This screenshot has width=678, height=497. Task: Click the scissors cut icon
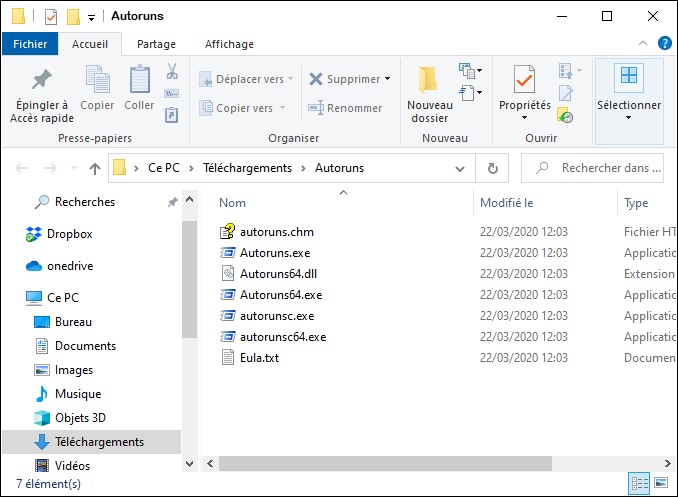(172, 72)
